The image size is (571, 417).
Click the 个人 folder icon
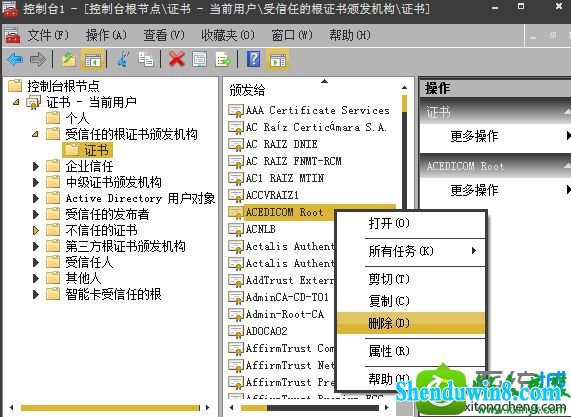pyautogui.click(x=53, y=118)
